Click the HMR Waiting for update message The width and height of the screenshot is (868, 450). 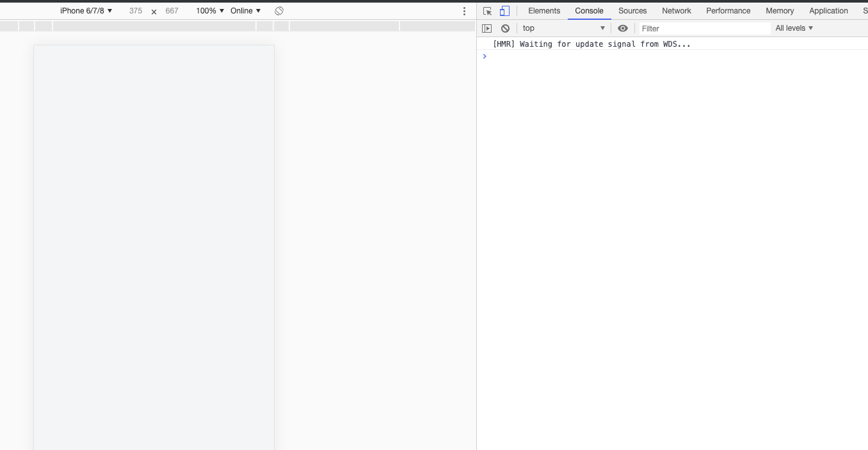click(x=591, y=44)
